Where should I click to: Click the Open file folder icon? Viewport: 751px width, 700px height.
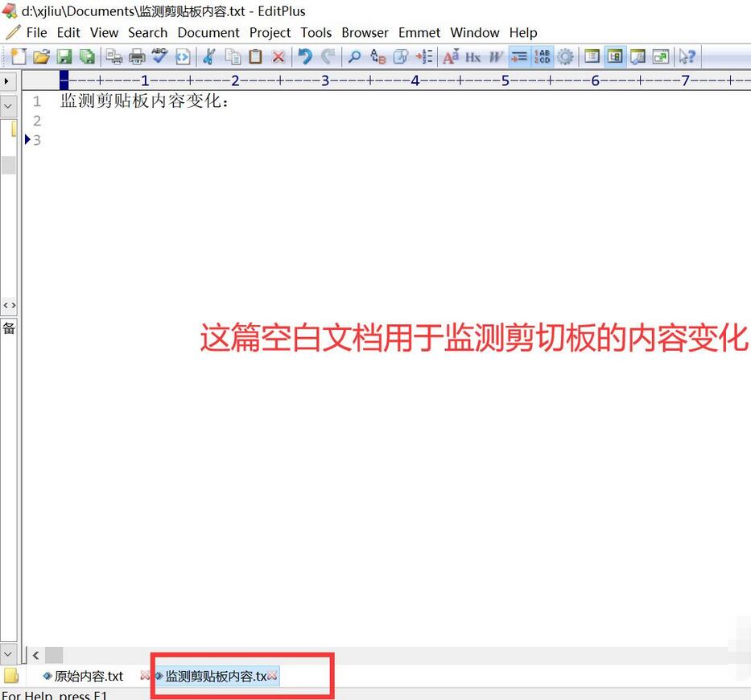[x=42, y=56]
